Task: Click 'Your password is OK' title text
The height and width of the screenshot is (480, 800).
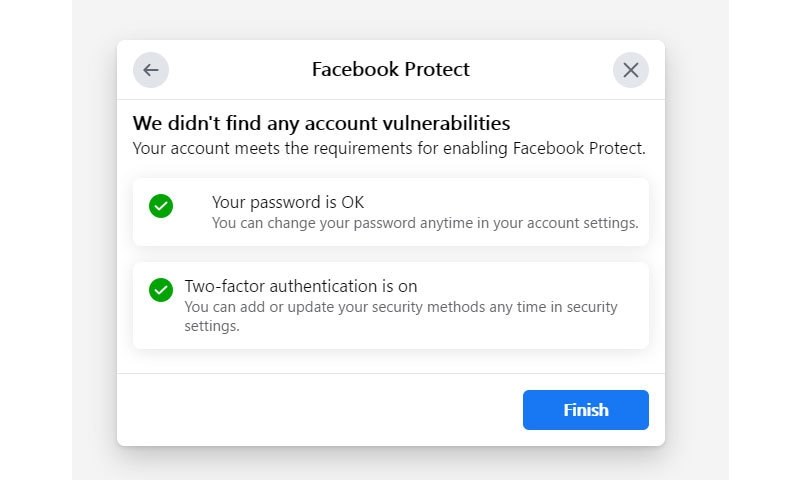Action: coord(288,203)
